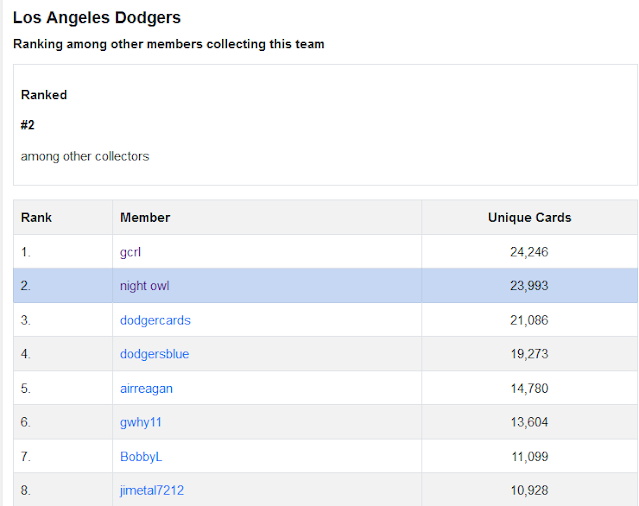Select the 23,993 unique cards value

tap(529, 286)
